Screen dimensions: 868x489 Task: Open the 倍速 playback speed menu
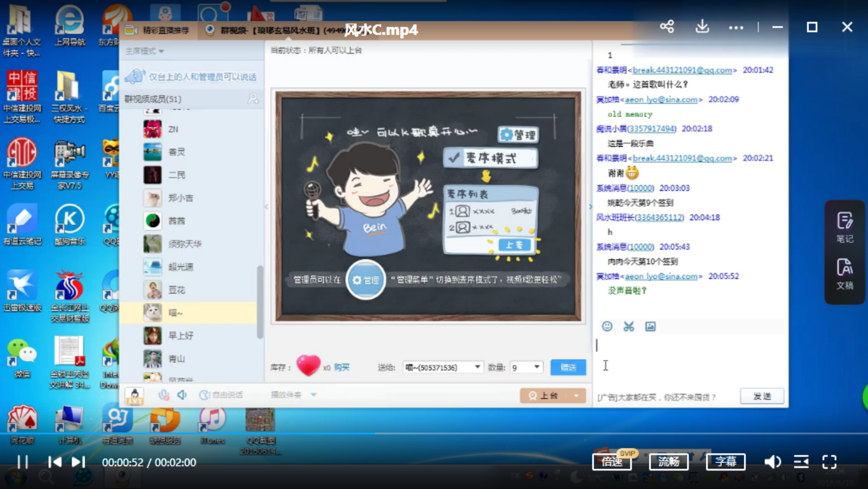pyautogui.click(x=611, y=461)
